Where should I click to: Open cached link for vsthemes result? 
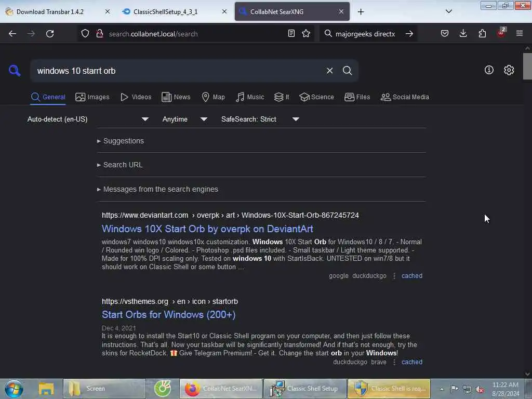[x=412, y=362]
